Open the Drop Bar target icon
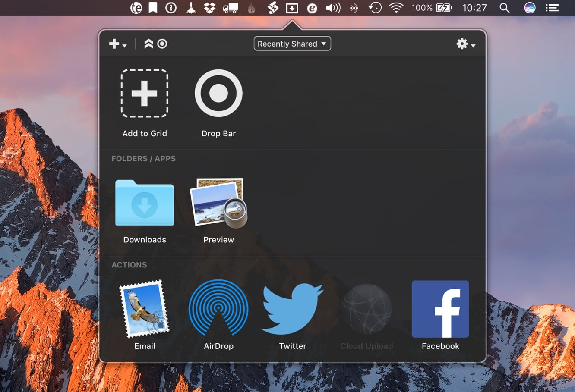Image resolution: width=575 pixels, height=392 pixels. [x=218, y=94]
